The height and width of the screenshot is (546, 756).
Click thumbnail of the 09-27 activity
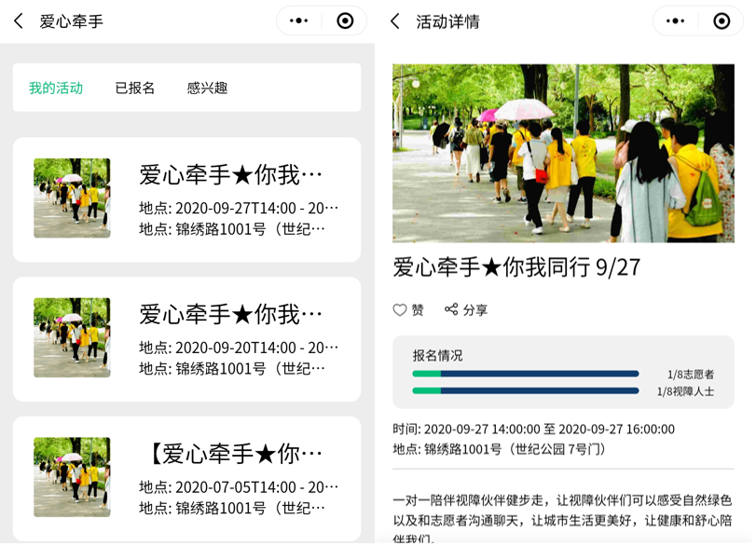point(72,198)
